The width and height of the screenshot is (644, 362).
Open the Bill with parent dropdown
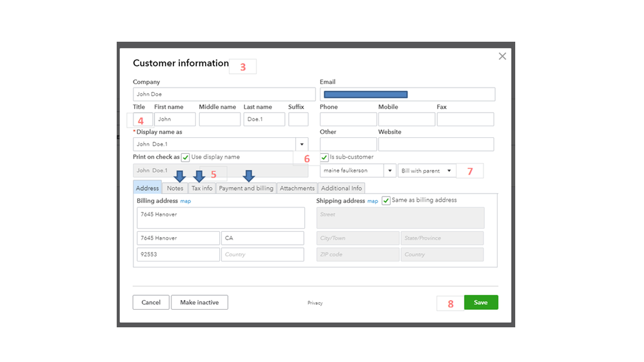click(427, 171)
